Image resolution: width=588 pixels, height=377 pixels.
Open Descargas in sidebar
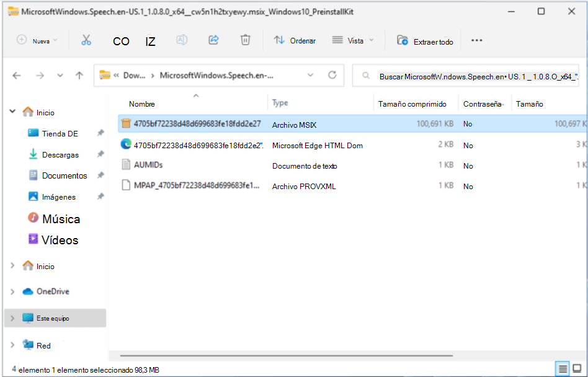(x=60, y=155)
